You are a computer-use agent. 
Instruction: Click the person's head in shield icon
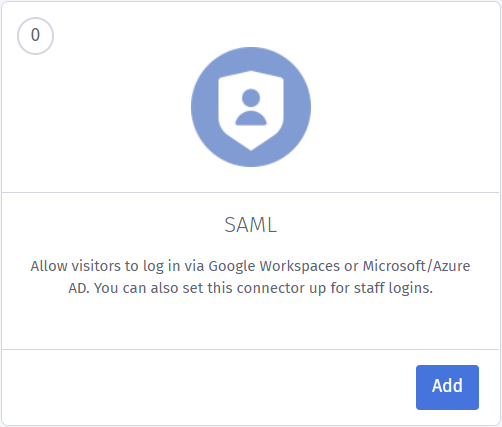(x=251, y=98)
